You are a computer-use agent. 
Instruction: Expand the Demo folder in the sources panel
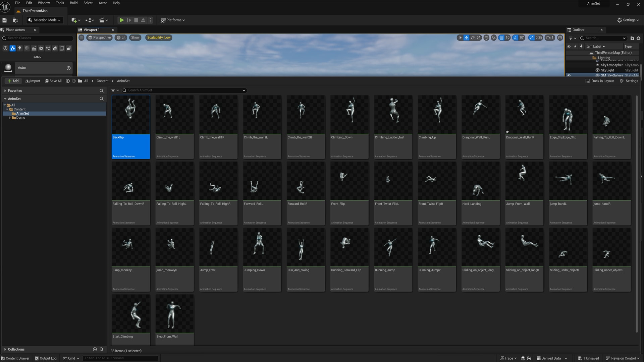(x=10, y=117)
